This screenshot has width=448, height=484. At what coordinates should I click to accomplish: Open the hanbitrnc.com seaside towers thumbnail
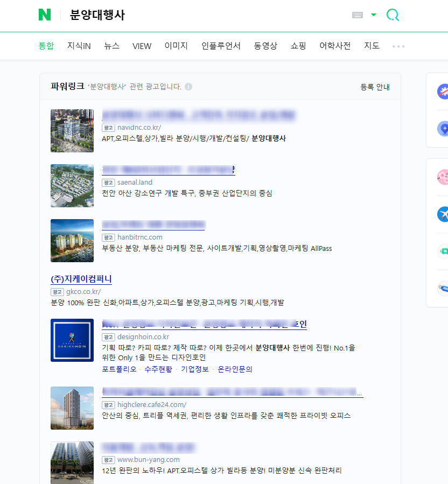(72, 241)
